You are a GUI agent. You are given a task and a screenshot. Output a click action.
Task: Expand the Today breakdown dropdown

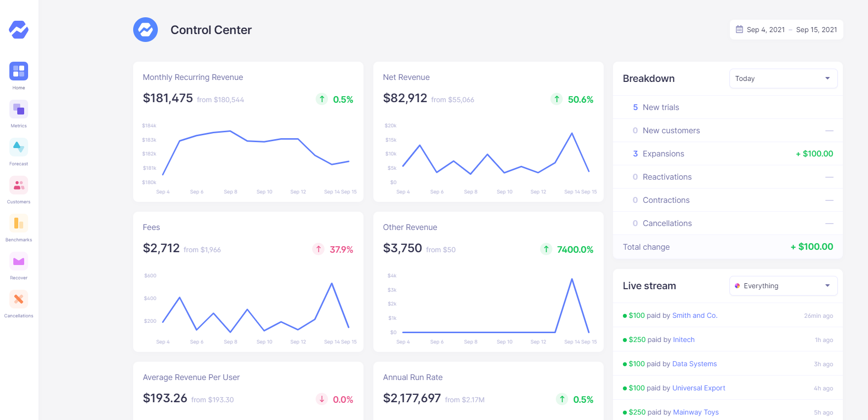coord(783,78)
